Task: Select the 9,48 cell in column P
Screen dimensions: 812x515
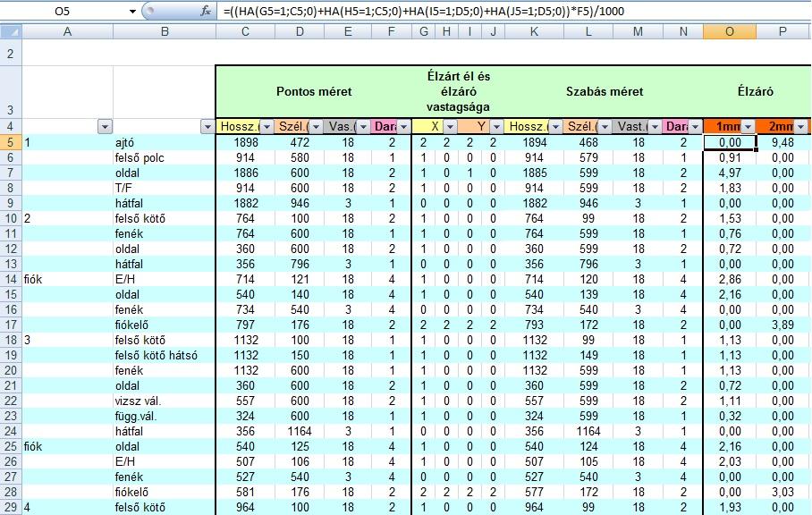Action: coord(783,142)
